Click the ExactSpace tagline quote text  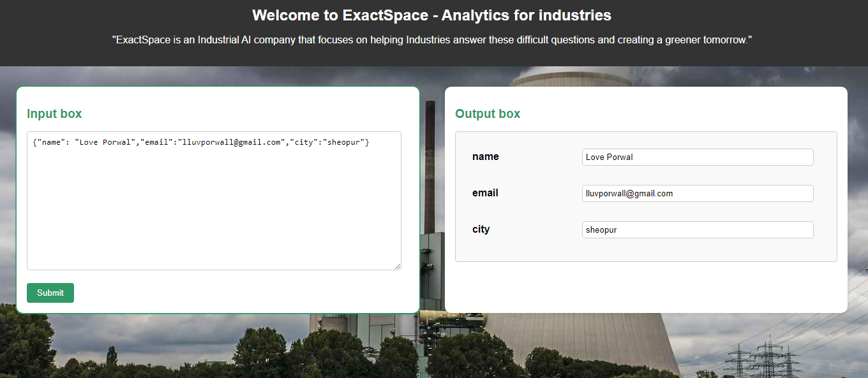[433, 40]
